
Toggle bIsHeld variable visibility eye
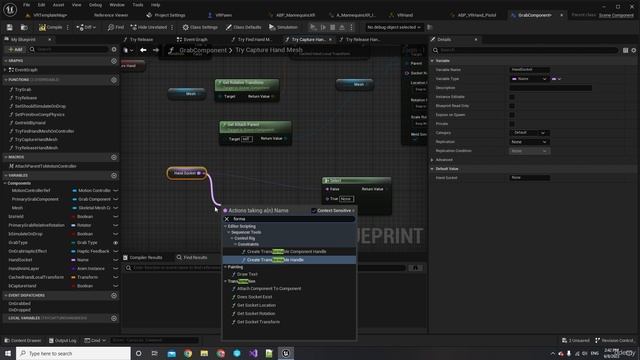[116, 217]
